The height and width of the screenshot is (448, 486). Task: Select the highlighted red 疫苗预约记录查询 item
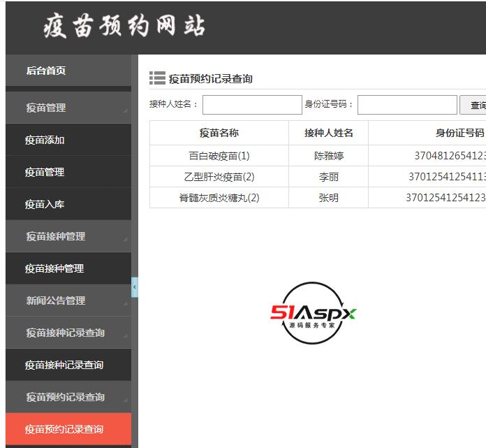coord(68,429)
